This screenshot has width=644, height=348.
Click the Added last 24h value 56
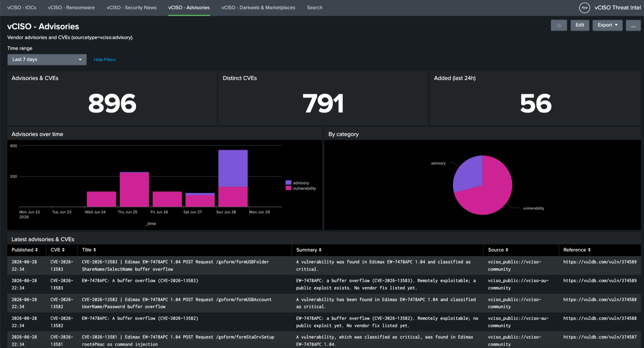click(536, 104)
